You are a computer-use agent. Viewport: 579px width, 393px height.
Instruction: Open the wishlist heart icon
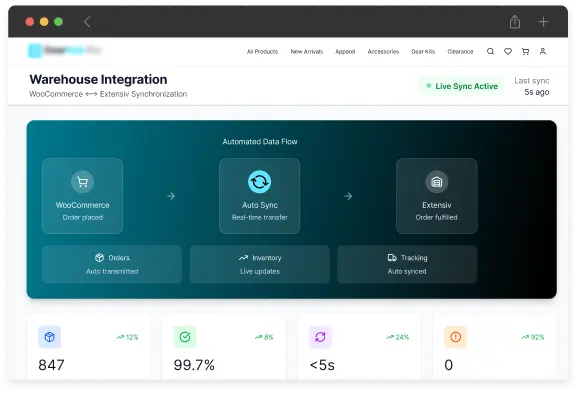pyautogui.click(x=508, y=51)
